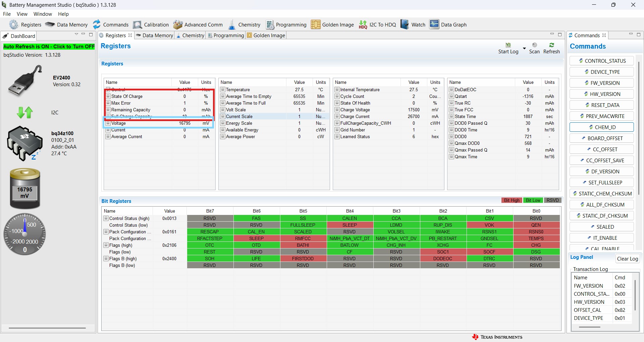Viewport: 644px width, 342px height.
Task: Open the I2C To HDQ icon
Action: click(x=363, y=24)
